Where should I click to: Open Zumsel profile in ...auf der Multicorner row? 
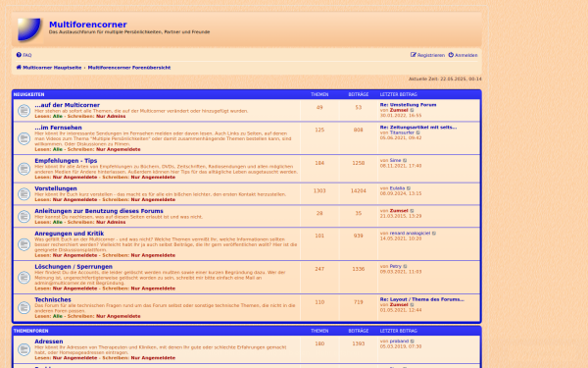pos(399,110)
